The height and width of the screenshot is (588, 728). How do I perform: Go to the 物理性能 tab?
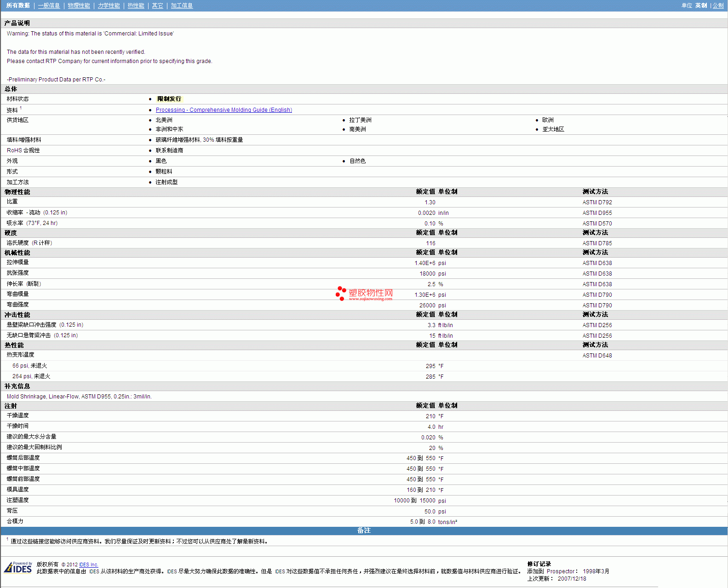79,6
